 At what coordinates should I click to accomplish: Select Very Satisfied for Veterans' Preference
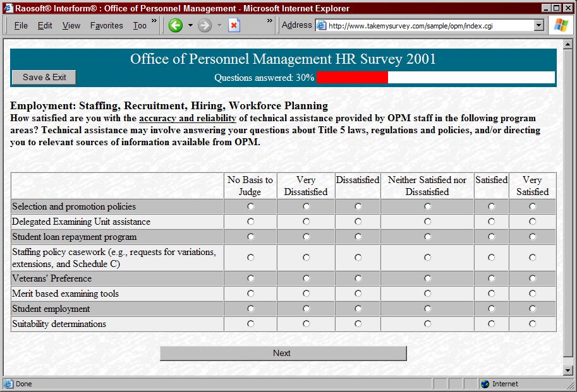click(533, 278)
